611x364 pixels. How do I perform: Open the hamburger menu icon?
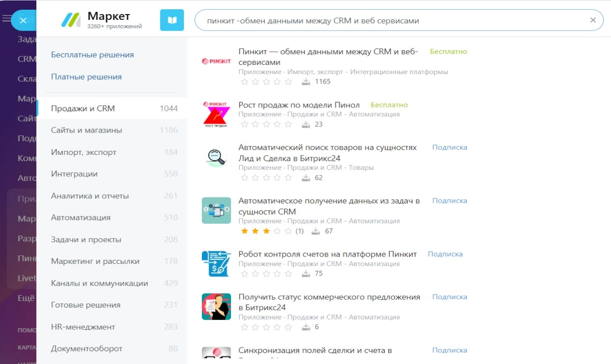[6, 19]
